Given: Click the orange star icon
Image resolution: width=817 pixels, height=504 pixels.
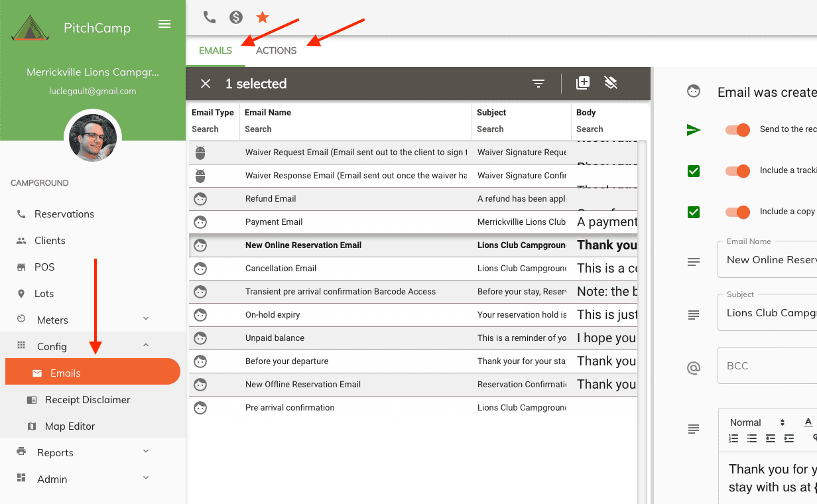Looking at the screenshot, I should (x=263, y=17).
